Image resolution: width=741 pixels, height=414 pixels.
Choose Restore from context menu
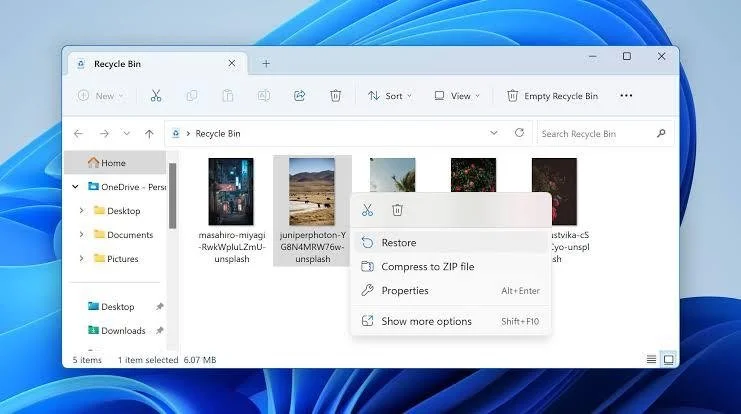(x=451, y=242)
